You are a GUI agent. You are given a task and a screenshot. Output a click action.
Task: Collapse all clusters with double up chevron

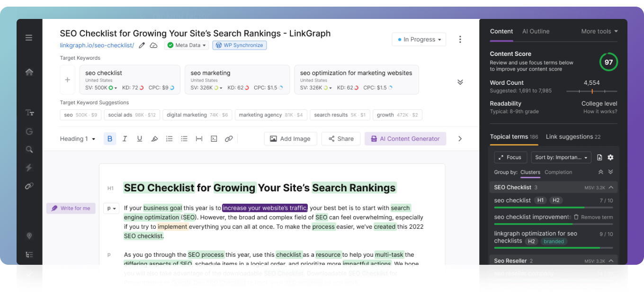[x=600, y=172]
